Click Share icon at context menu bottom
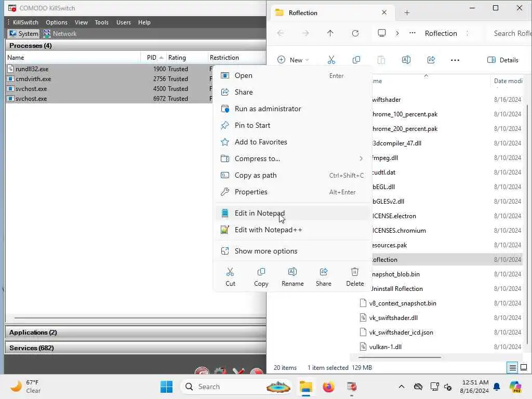 (323, 277)
